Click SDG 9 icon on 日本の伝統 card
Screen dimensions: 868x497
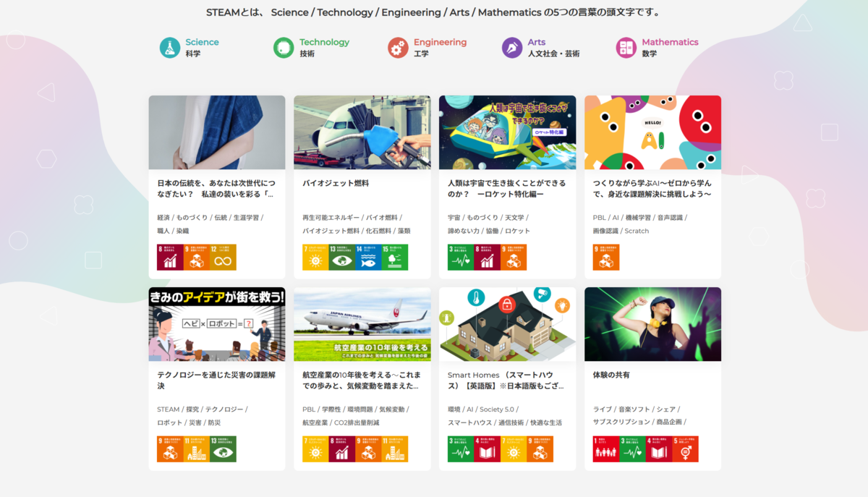click(x=197, y=258)
